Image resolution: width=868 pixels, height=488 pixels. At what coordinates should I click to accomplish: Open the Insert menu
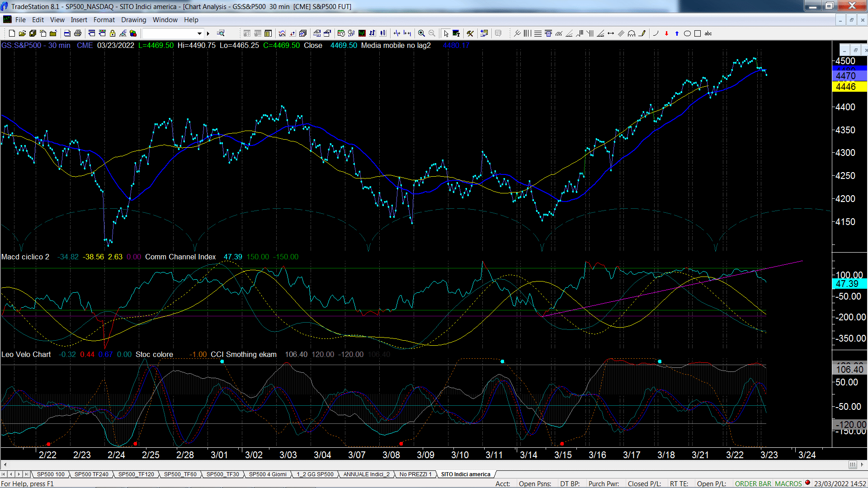pyautogui.click(x=79, y=20)
